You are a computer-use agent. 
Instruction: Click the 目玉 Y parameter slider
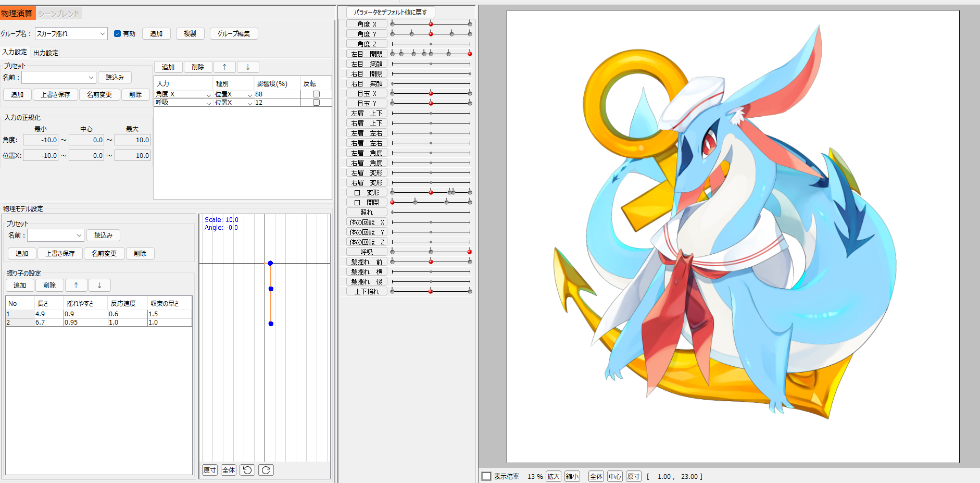(x=431, y=103)
